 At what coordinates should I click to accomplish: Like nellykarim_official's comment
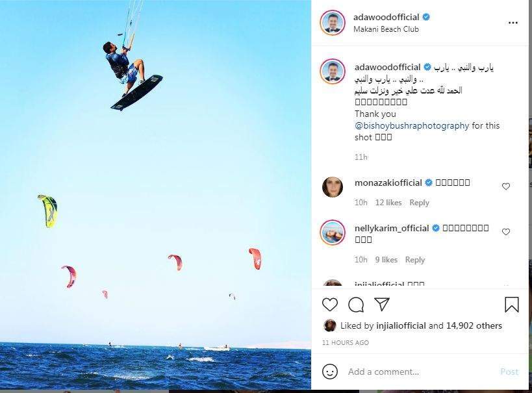coord(506,232)
